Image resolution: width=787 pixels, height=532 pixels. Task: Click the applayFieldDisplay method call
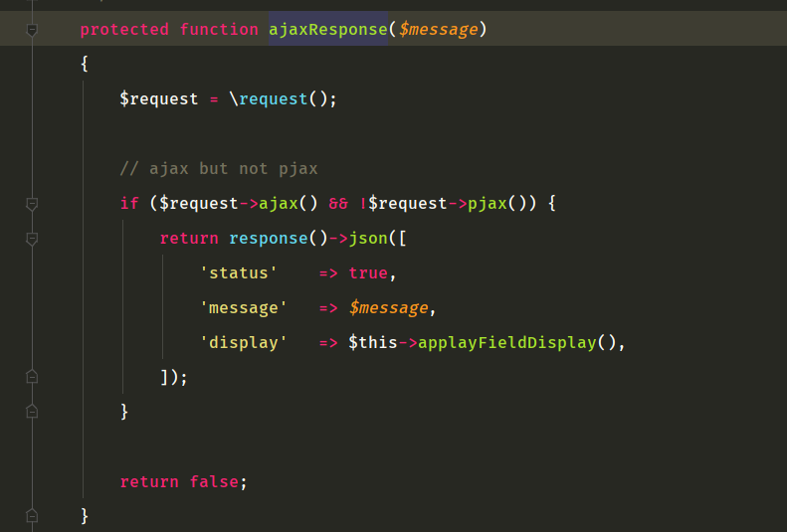pyautogui.click(x=507, y=342)
